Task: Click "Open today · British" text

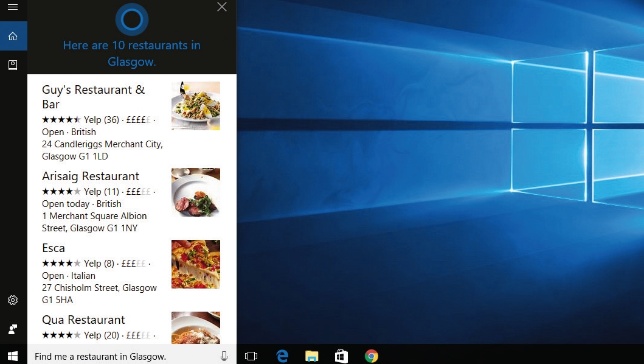Action: pos(81,204)
